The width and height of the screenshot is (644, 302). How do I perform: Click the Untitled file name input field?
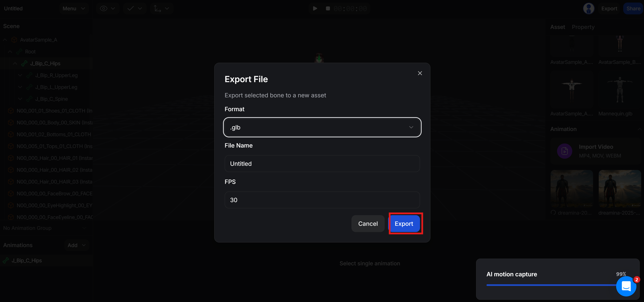point(322,164)
